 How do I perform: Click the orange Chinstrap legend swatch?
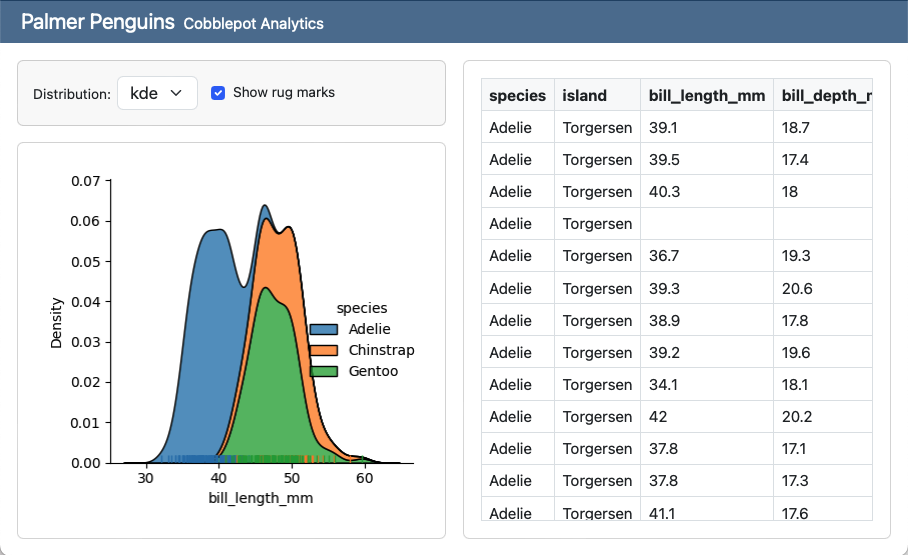[324, 351]
